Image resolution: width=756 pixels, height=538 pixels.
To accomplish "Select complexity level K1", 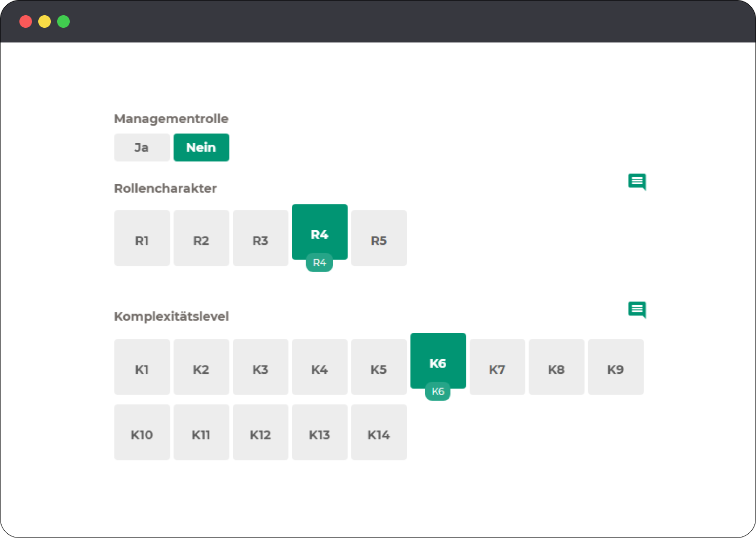I will tap(142, 367).
